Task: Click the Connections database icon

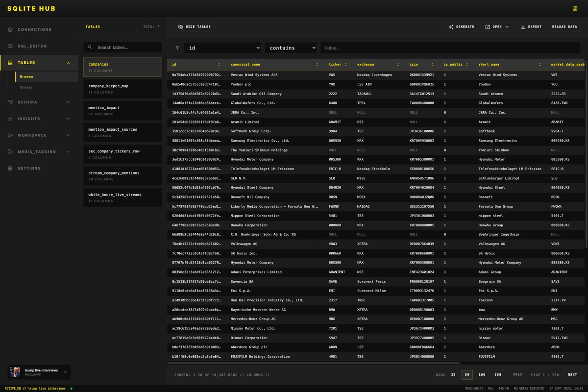Action: click(x=10, y=30)
